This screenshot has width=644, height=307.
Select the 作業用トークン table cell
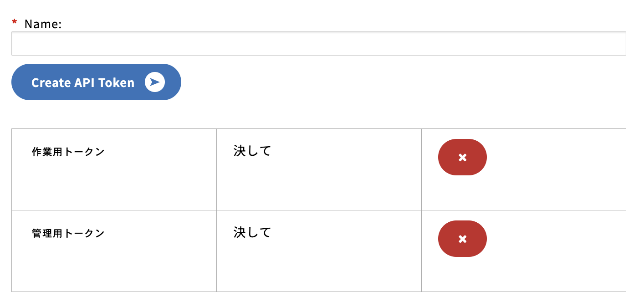[x=114, y=169]
